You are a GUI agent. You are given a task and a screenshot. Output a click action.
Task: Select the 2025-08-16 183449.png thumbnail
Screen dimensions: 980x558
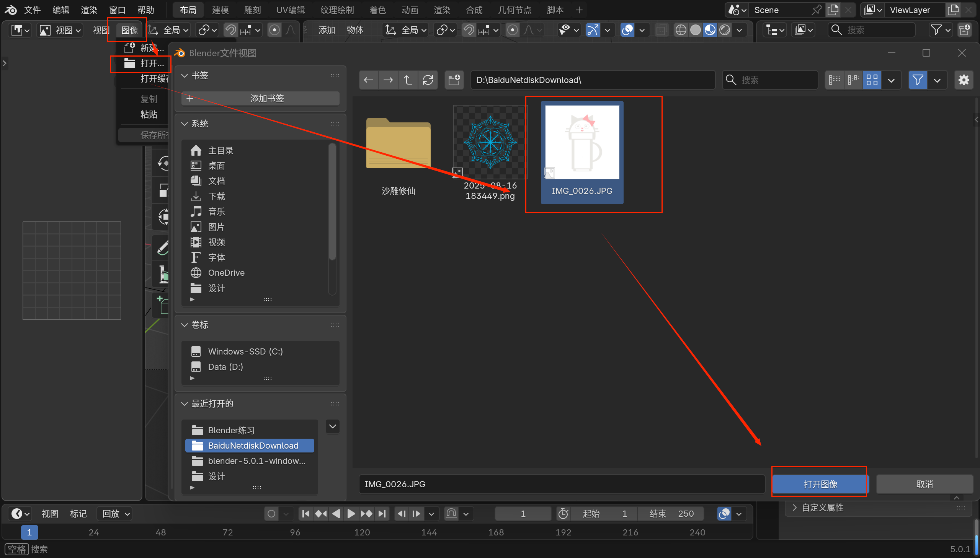tap(490, 142)
